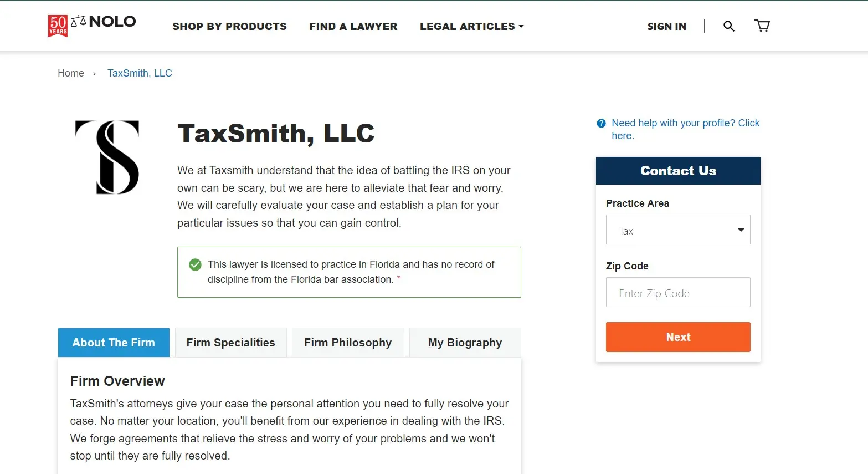Expand the Legal Articles dropdown menu
Image resolution: width=868 pixels, height=474 pixels.
tap(471, 26)
